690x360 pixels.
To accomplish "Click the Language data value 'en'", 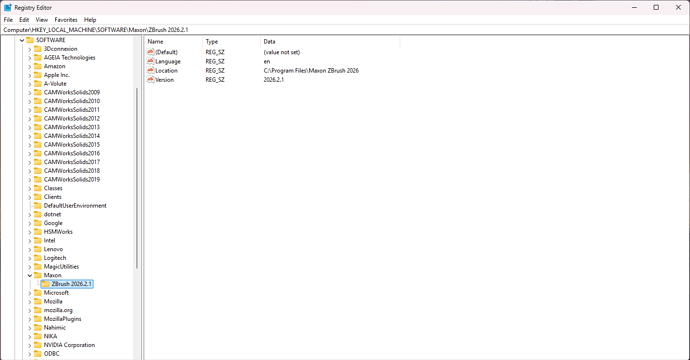I will tap(267, 61).
